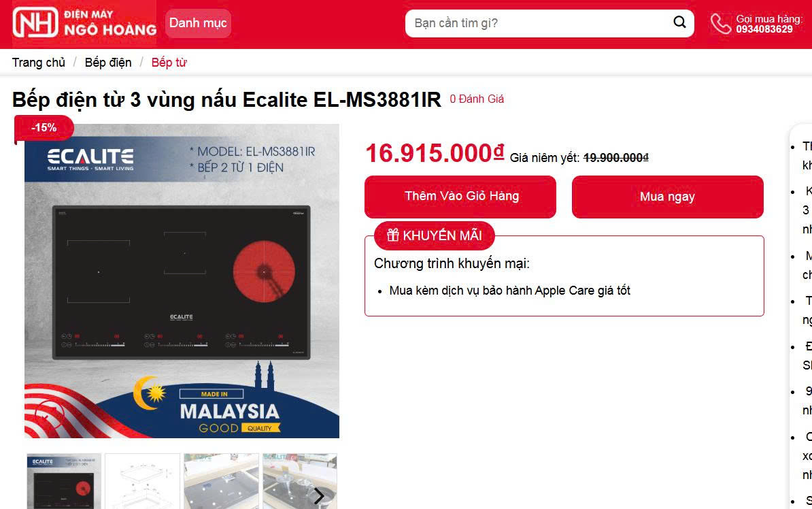Click Thêm Vào Giỏ Hàng button
This screenshot has width=812, height=509.
460,197
